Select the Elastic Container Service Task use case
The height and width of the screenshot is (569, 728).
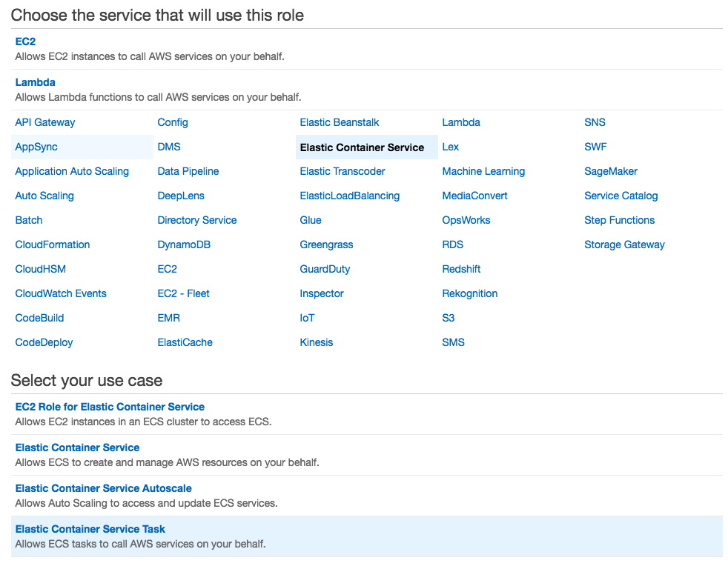tap(90, 529)
